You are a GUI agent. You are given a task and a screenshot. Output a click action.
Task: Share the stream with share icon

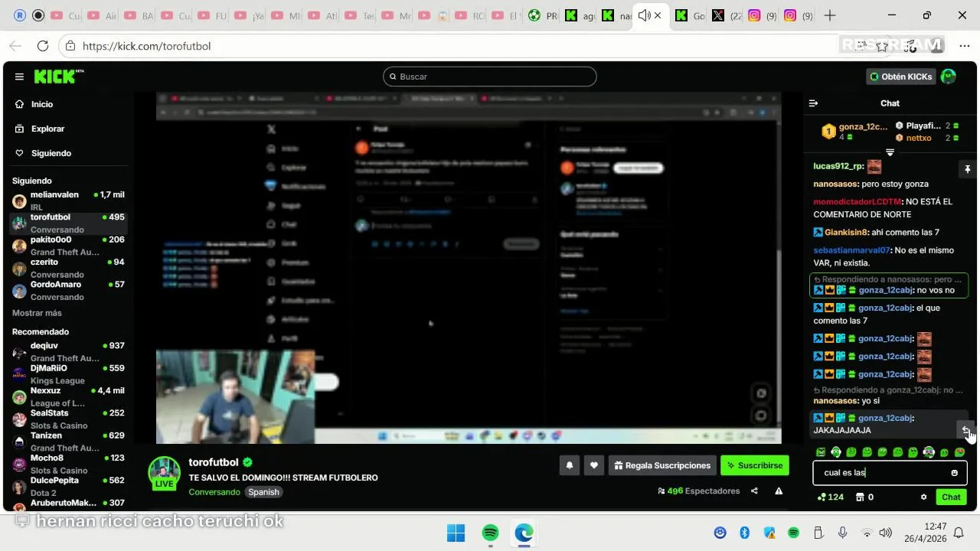(x=755, y=491)
